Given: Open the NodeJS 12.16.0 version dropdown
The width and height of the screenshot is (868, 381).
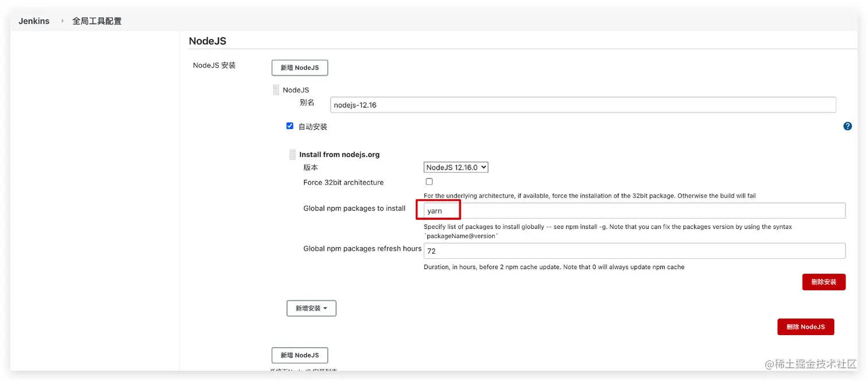Looking at the screenshot, I should [456, 168].
